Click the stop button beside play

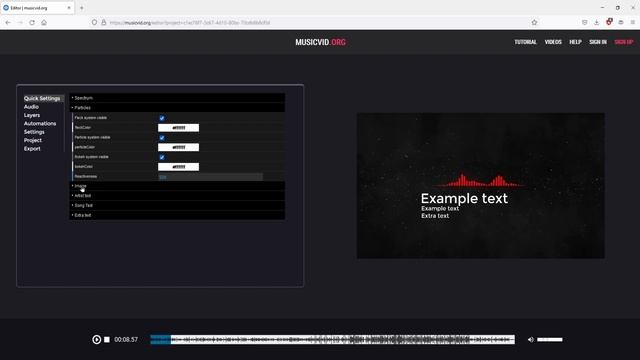107,340
